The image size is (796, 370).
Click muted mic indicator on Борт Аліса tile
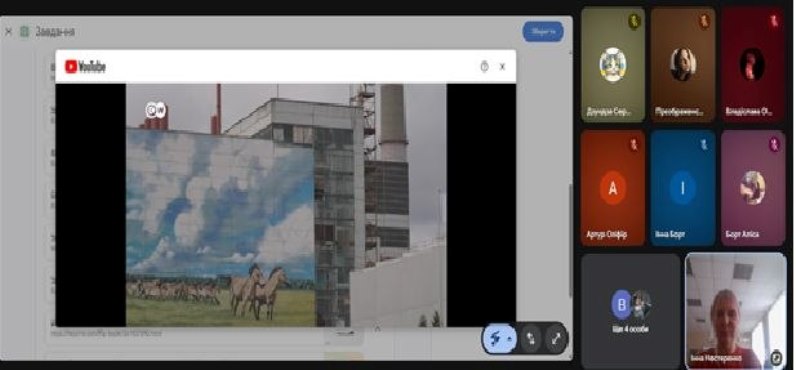click(x=774, y=145)
